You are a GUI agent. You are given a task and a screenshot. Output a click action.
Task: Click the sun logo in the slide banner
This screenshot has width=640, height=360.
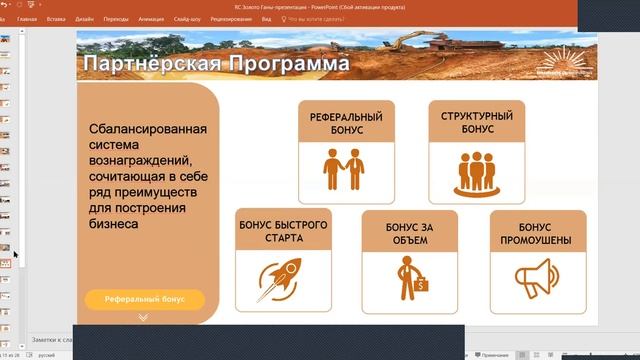[564, 61]
